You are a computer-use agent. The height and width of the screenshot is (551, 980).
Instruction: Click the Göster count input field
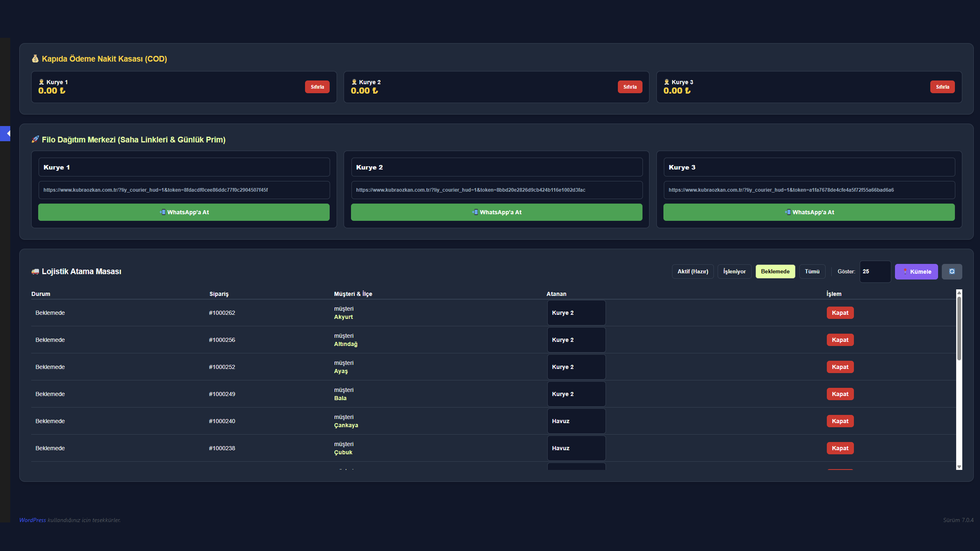875,271
